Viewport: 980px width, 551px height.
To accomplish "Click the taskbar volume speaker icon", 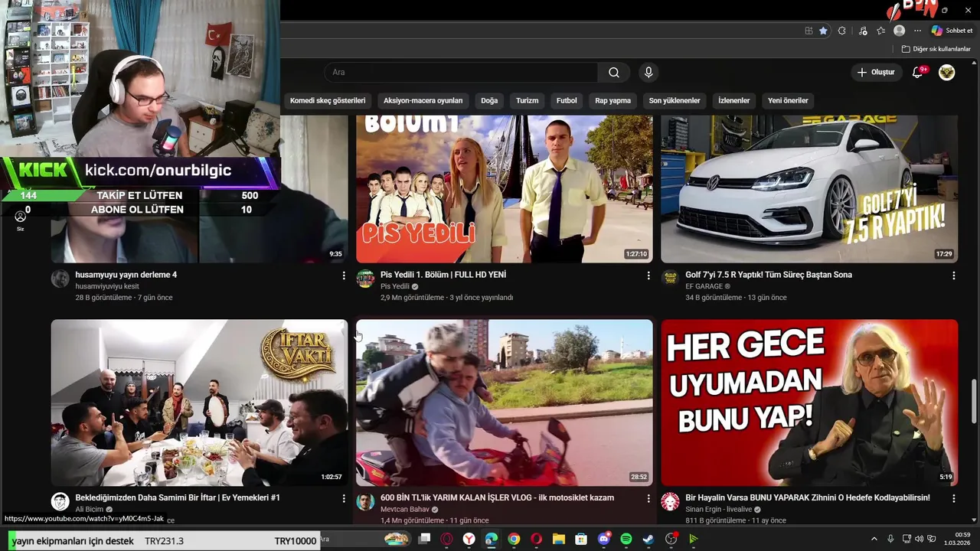I will pos(920,540).
